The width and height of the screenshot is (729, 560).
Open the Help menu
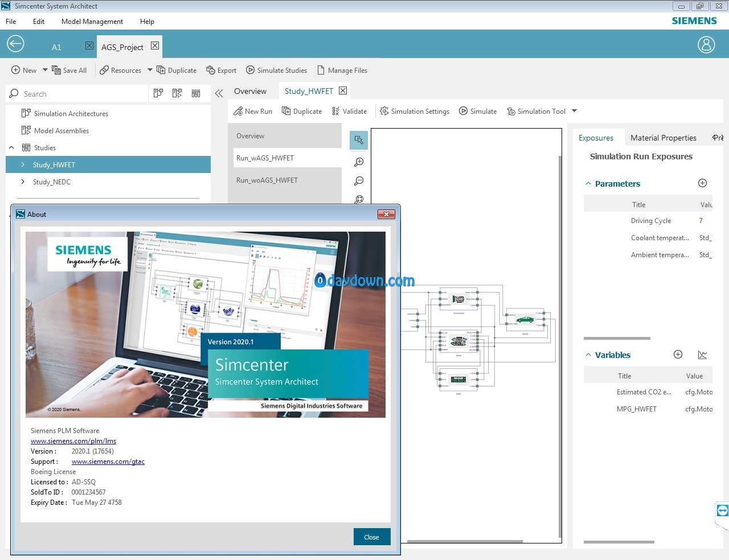[x=147, y=21]
